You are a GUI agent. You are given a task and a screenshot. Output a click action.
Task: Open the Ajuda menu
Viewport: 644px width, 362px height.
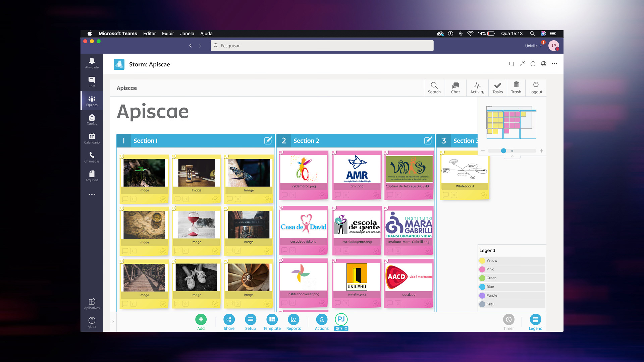click(x=206, y=34)
